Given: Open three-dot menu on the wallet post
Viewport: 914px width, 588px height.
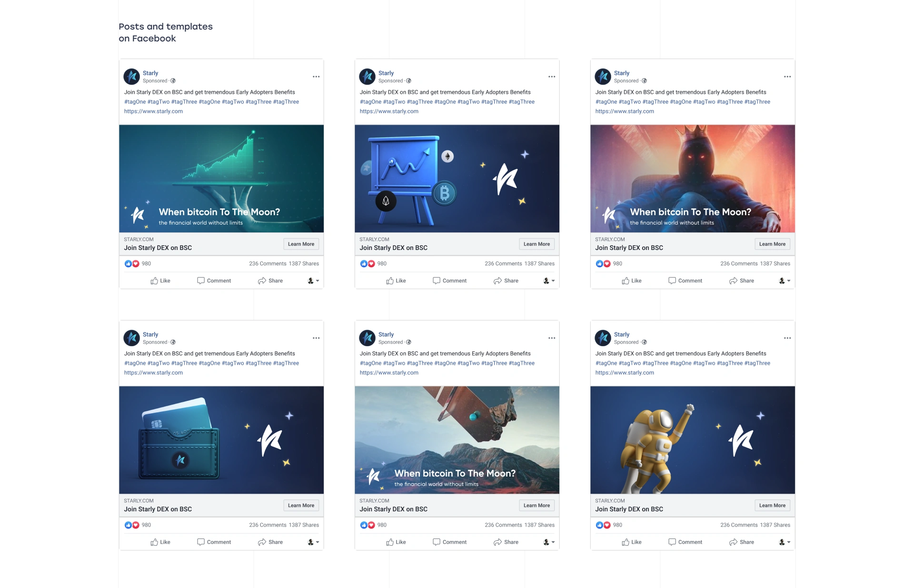Looking at the screenshot, I should tap(316, 338).
